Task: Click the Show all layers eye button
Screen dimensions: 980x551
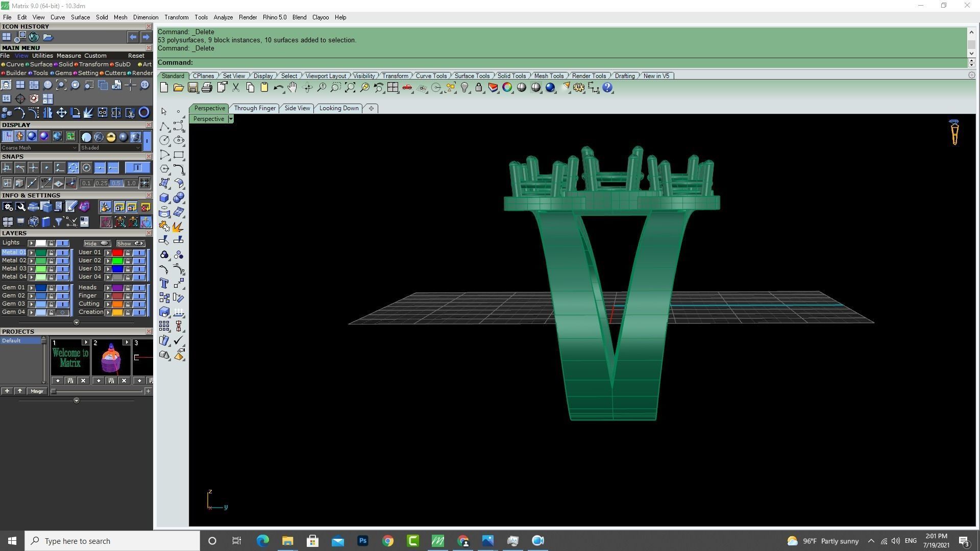Action: click(131, 243)
